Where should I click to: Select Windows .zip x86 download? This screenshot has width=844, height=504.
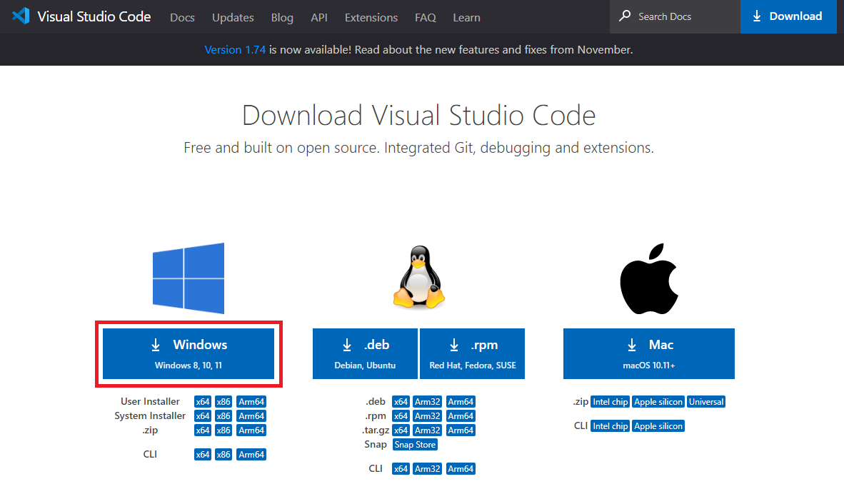[223, 430]
